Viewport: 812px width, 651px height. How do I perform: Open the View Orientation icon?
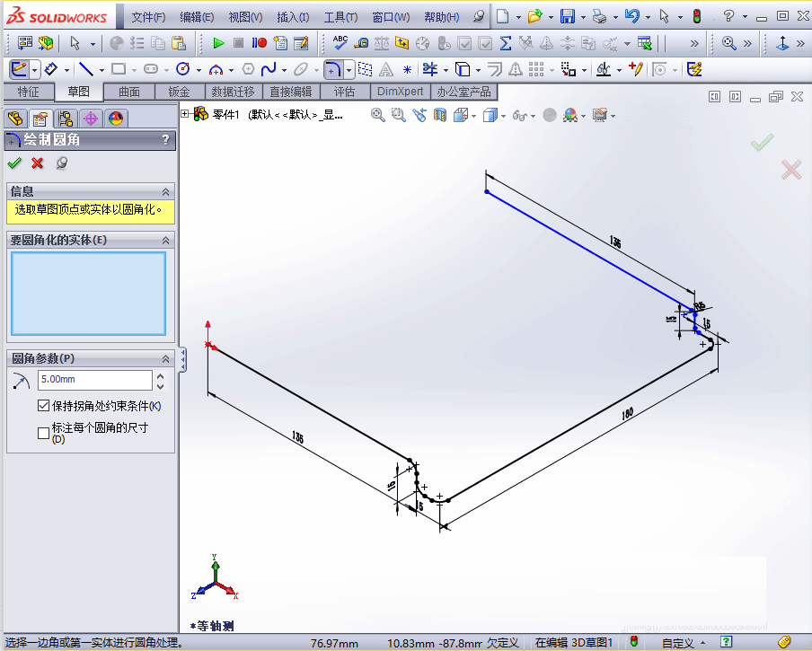point(462,115)
